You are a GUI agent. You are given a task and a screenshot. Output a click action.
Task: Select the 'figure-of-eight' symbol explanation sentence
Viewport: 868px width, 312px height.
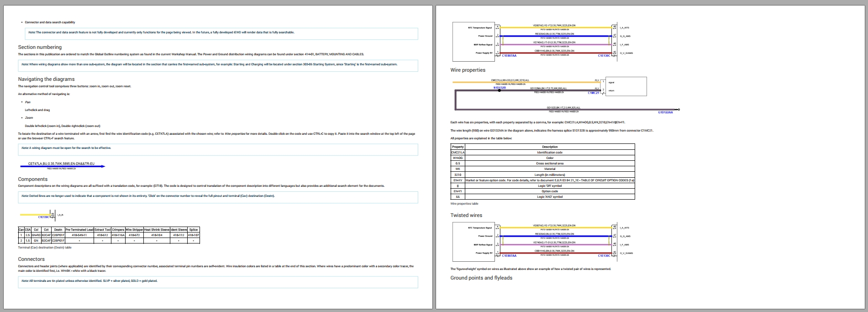tap(531, 269)
